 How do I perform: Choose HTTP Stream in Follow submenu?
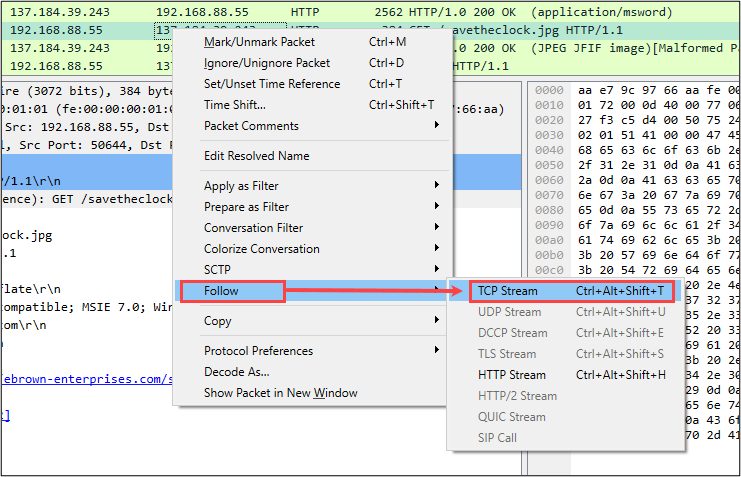(x=511, y=375)
